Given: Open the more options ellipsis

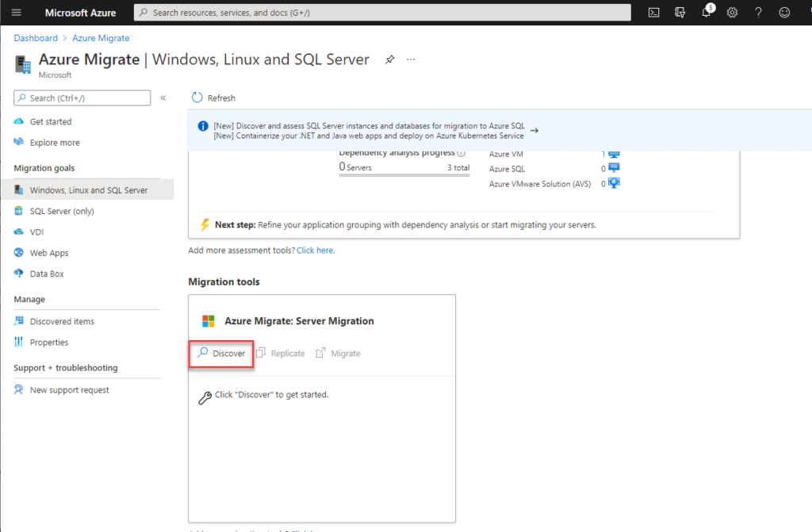Looking at the screenshot, I should point(411,59).
